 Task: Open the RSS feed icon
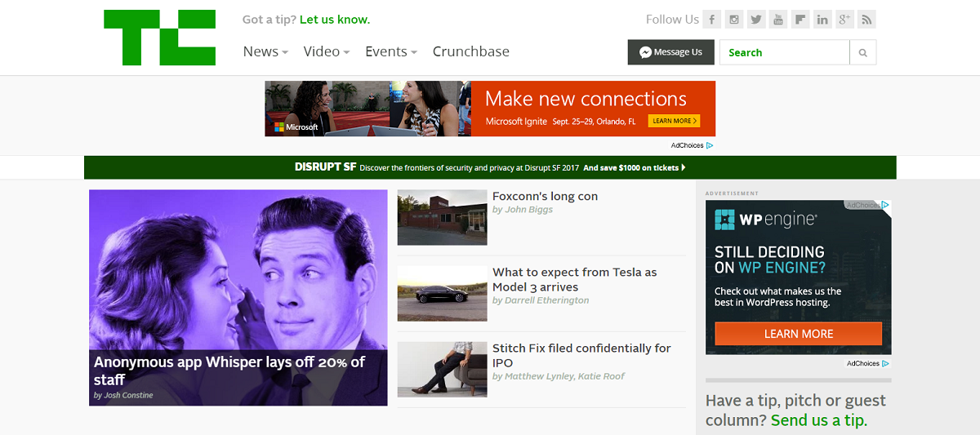coord(867,20)
